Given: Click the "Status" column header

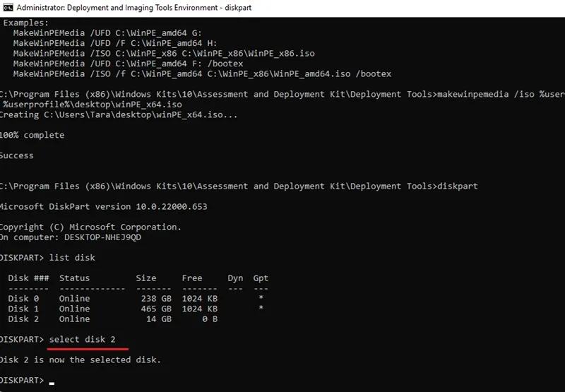Looking at the screenshot, I should pyautogui.click(x=75, y=278).
